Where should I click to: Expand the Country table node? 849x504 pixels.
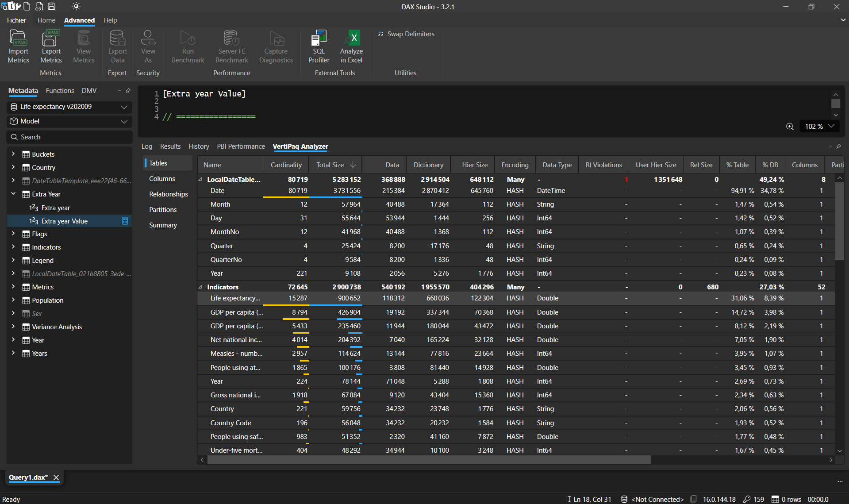point(13,167)
